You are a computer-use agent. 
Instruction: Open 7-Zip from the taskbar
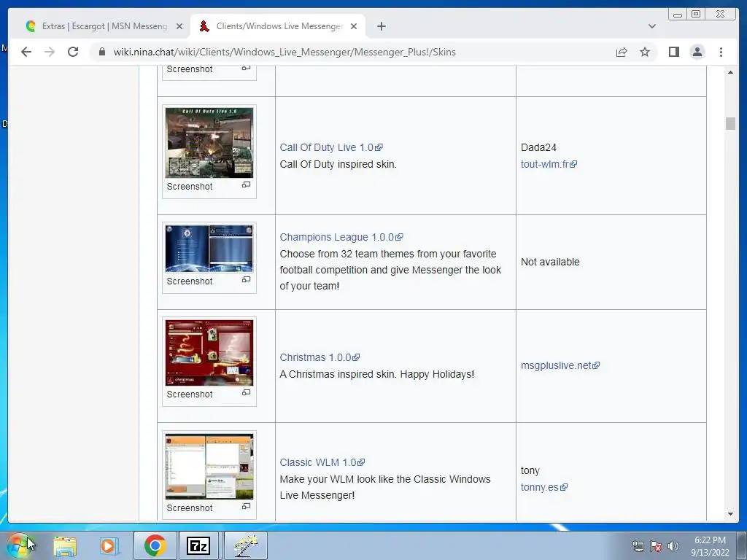click(198, 545)
